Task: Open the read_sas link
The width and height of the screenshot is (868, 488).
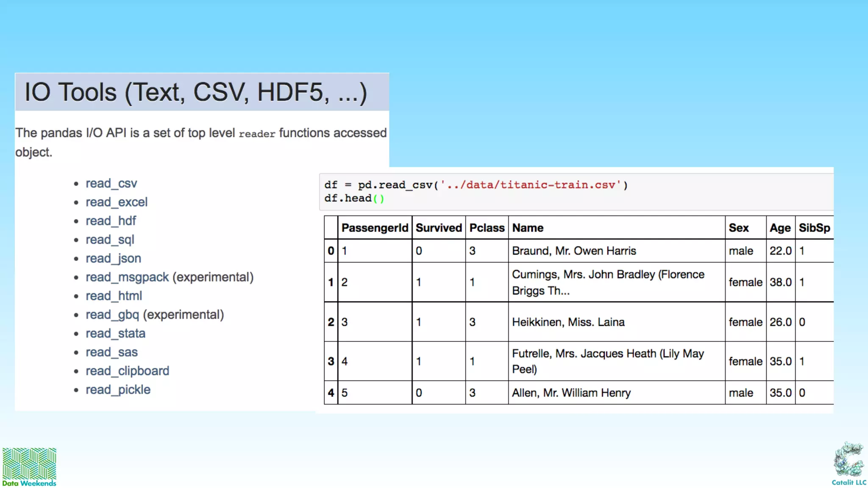Action: click(x=111, y=352)
